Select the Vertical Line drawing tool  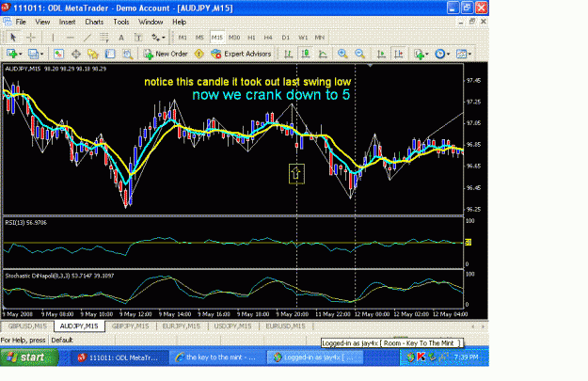pos(53,38)
